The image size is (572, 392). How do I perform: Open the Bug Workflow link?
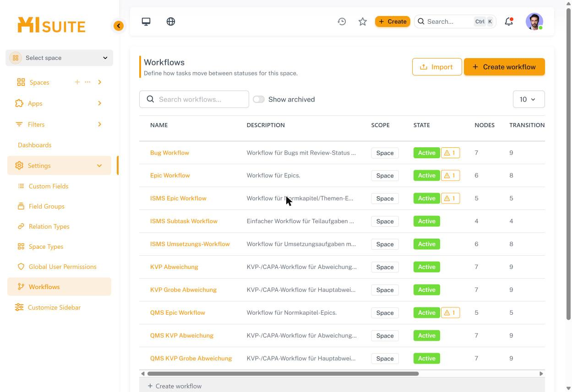point(169,153)
